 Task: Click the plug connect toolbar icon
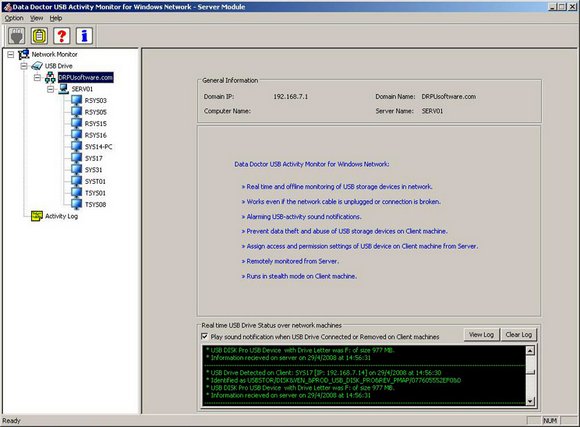tap(17, 36)
